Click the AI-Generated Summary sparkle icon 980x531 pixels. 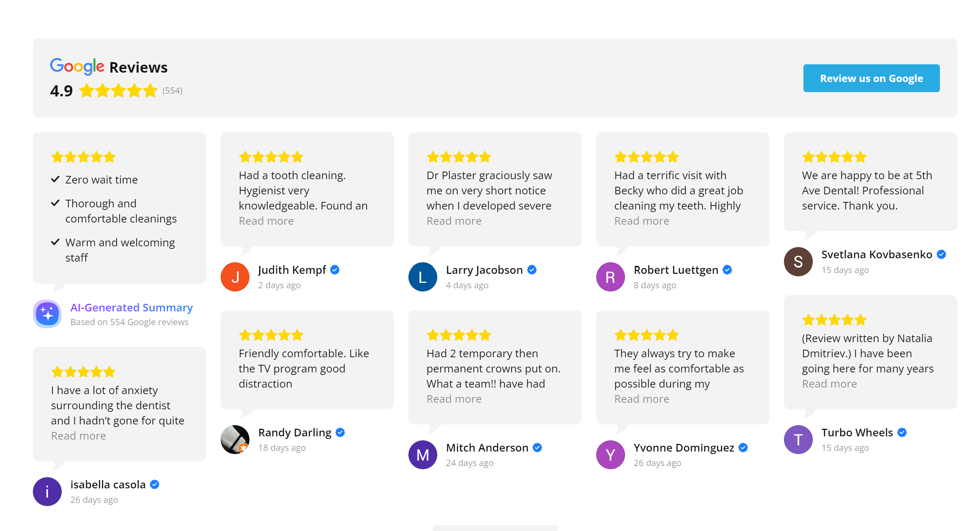[47, 314]
